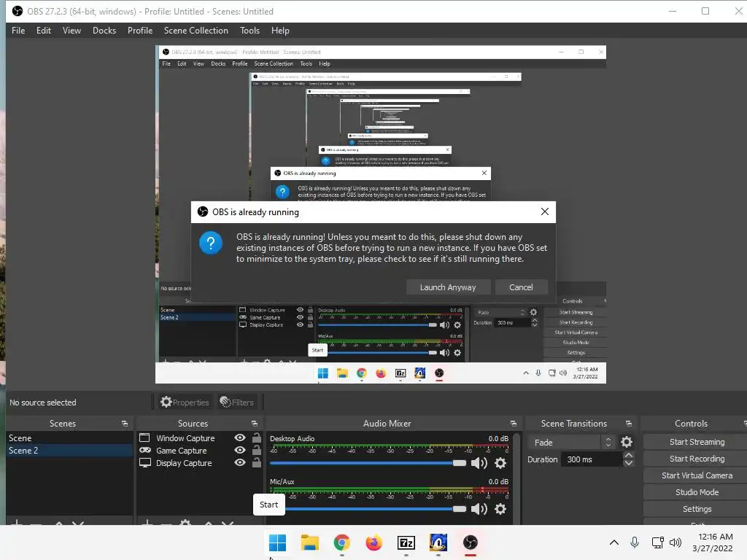Viewport: 747px width, 560px height.
Task: Click Start Streaming
Action: pyautogui.click(x=697, y=442)
